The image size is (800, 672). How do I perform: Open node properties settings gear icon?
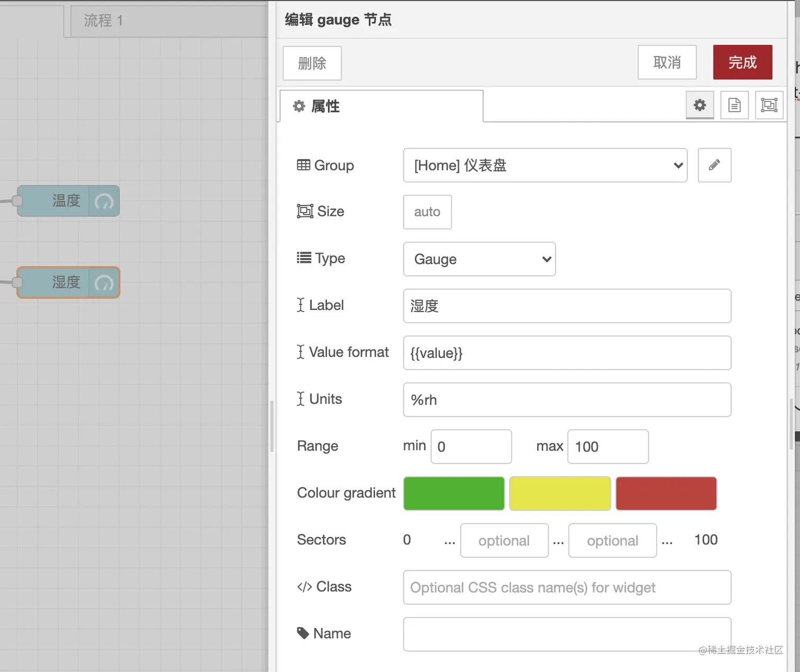click(699, 105)
